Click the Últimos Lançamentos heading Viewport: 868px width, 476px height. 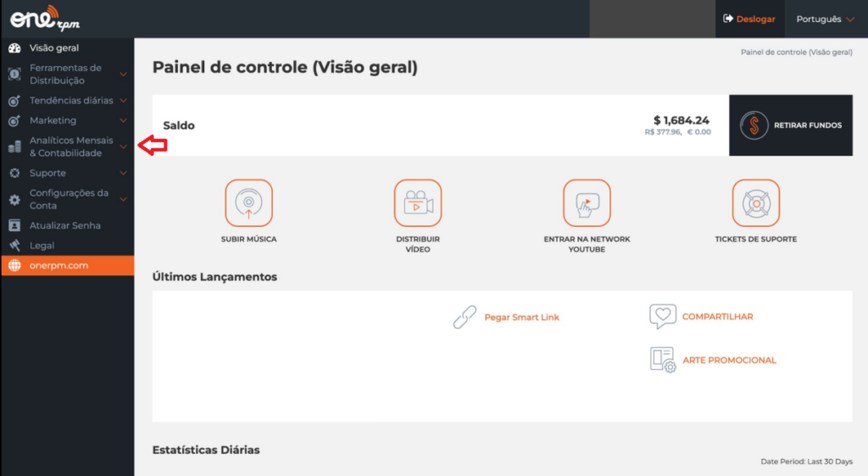tap(214, 277)
